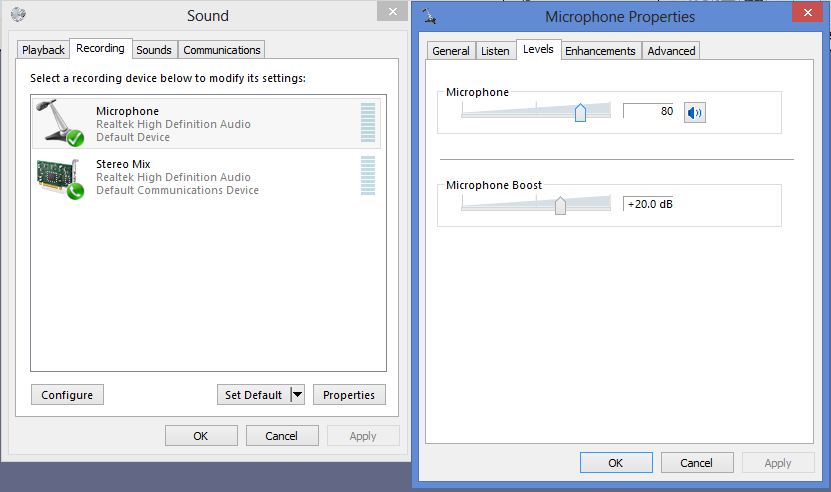Go to the Advanced tab
The width and height of the screenshot is (831, 492).
tap(671, 51)
